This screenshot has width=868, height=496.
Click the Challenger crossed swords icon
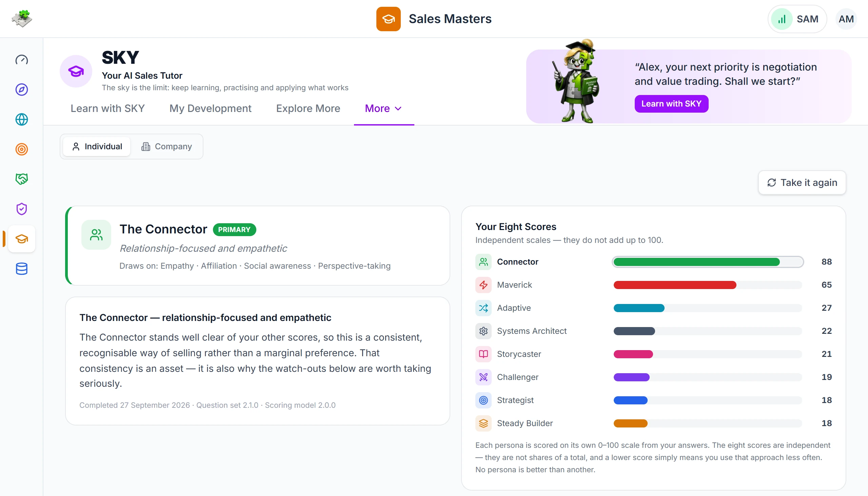click(484, 377)
